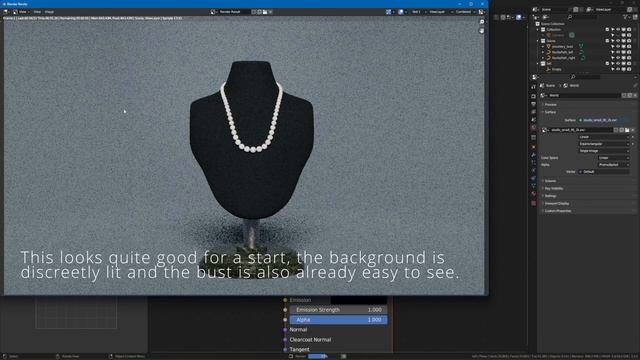Open the Linear interpolation dropdown
The image size is (640, 360).
604,137
